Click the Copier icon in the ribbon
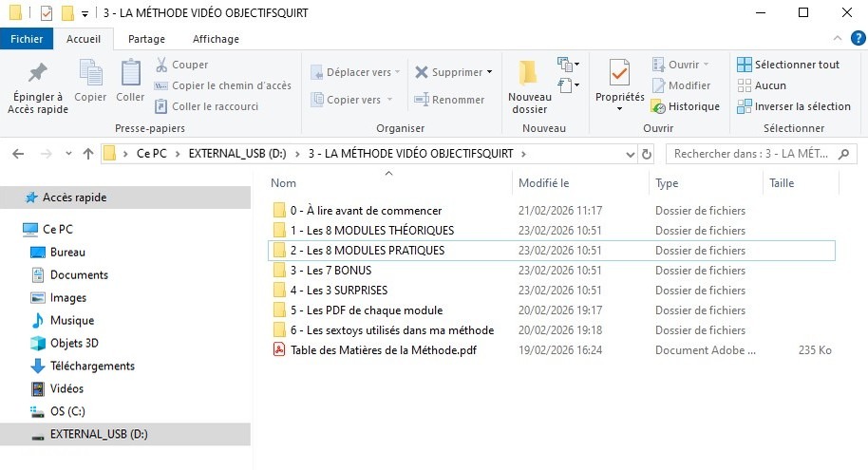Screen dimensions: 868x470 [90, 74]
